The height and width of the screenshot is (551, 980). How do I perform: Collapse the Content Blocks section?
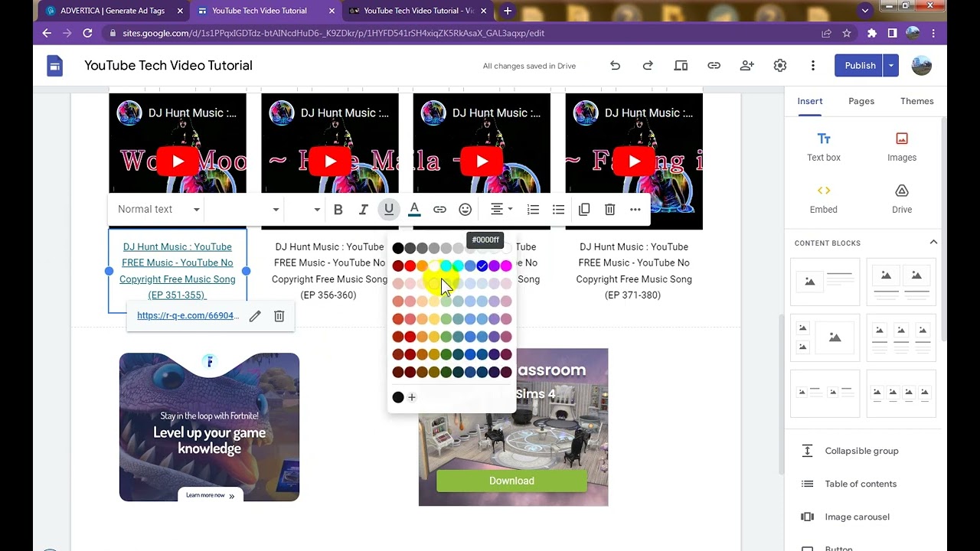tap(933, 243)
